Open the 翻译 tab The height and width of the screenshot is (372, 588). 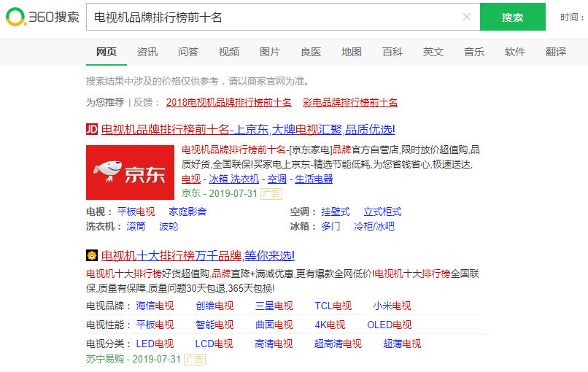[x=556, y=52]
